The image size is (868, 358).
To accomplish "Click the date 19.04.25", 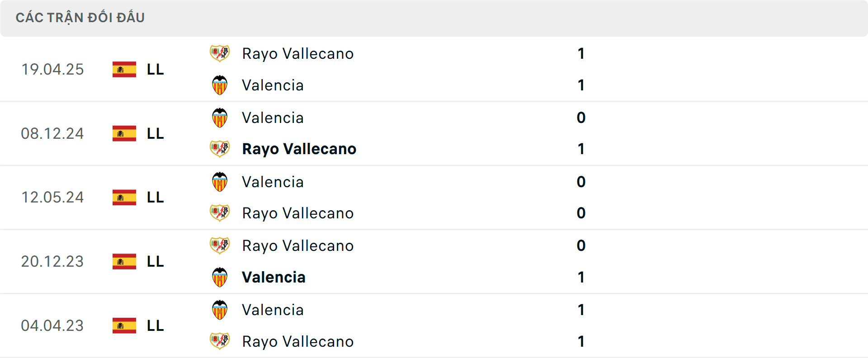I will point(52,69).
